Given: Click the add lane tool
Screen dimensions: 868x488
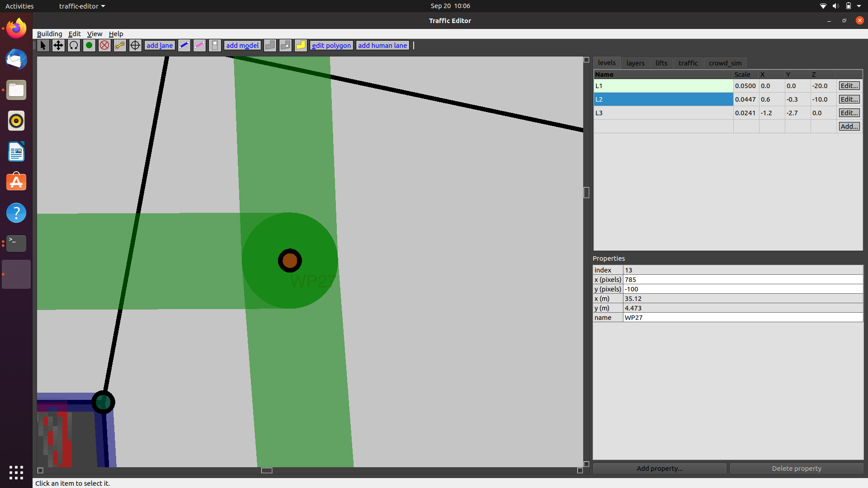Looking at the screenshot, I should tap(159, 45).
